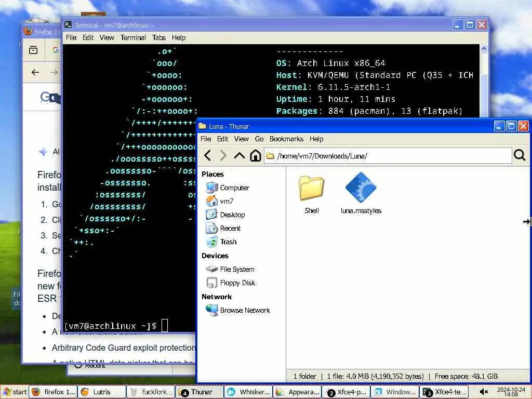Open the vm7 home shortcut in sidebar

220,201
